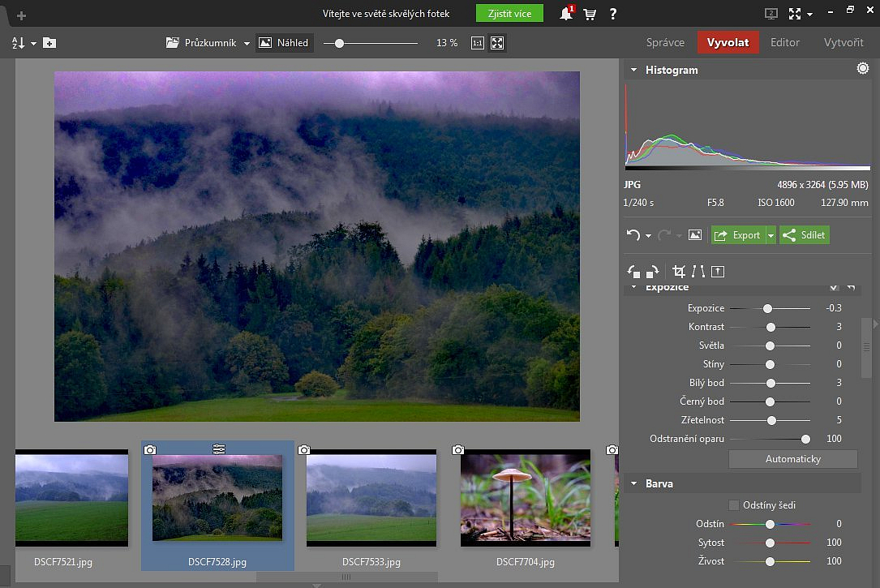The width and height of the screenshot is (880, 588).
Task: Open the notifications bell
Action: [566, 14]
